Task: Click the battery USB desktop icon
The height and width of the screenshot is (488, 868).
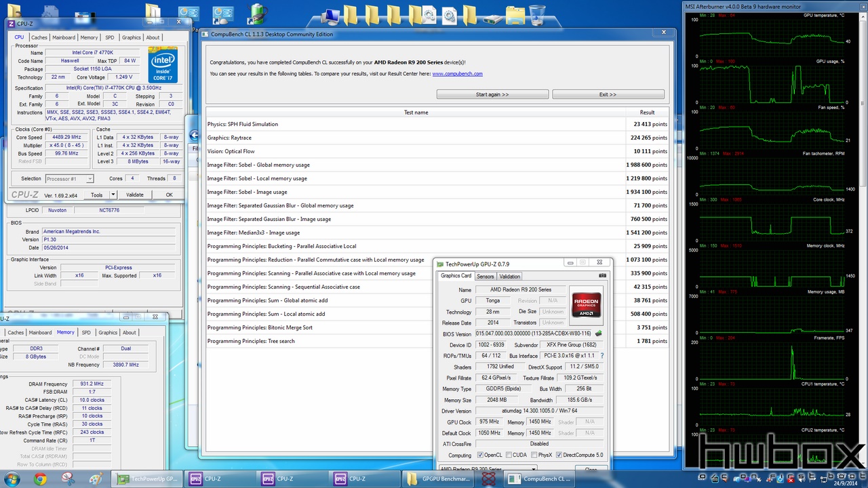Action: (x=258, y=14)
